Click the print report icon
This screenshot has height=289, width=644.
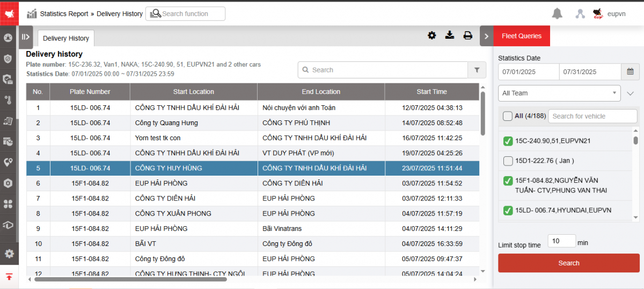[x=468, y=35]
